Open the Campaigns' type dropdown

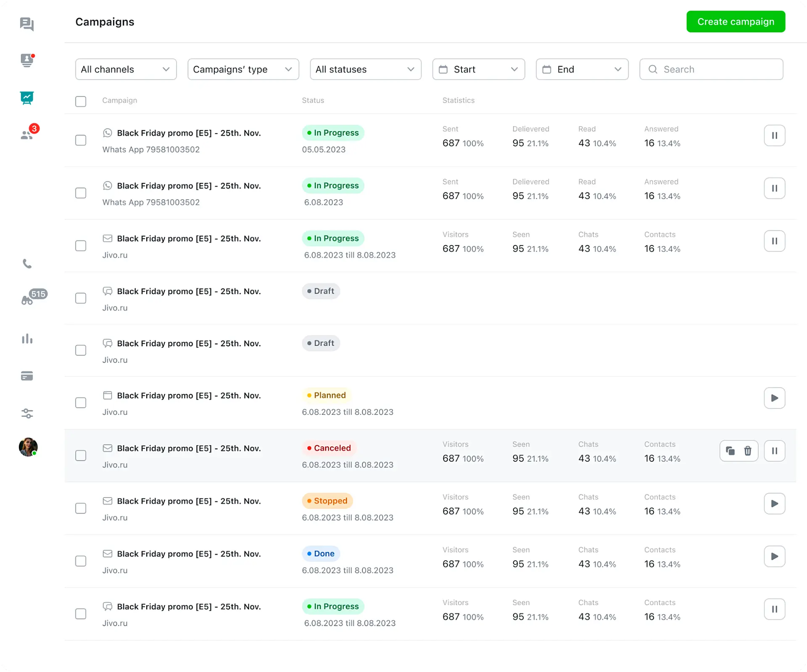(x=243, y=69)
